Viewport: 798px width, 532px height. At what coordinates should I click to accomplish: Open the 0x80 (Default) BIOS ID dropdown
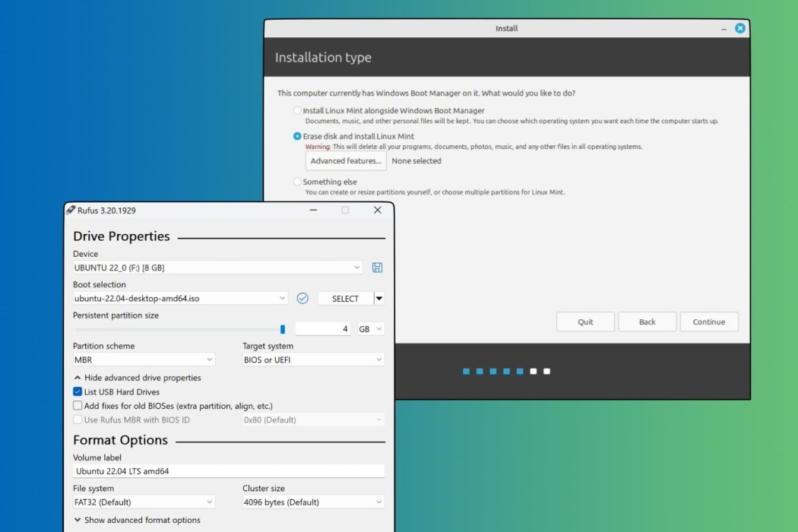click(313, 420)
